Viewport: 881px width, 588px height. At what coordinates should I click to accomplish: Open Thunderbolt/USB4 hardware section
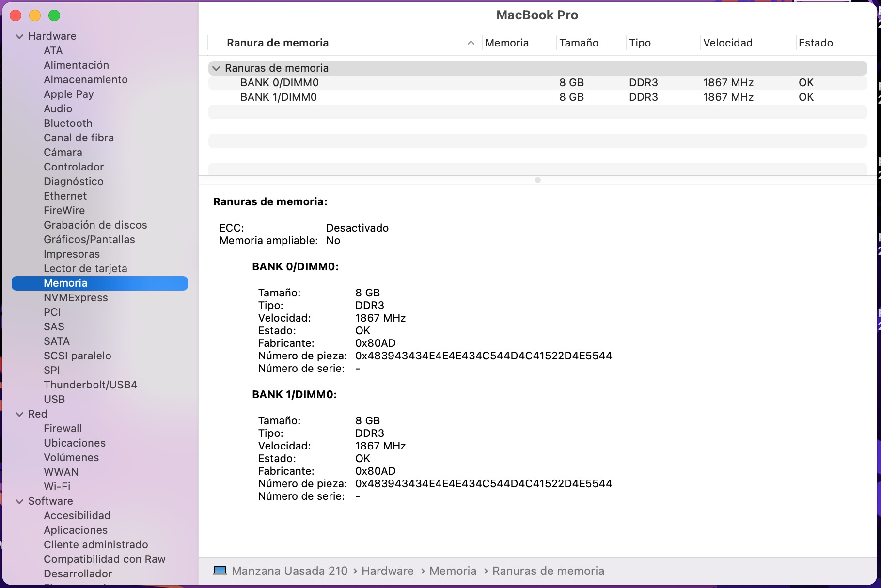pos(91,385)
